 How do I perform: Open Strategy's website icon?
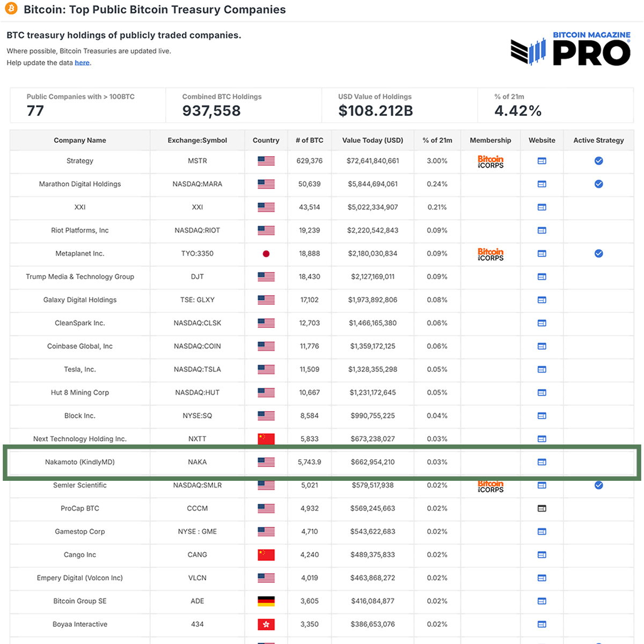click(x=542, y=161)
